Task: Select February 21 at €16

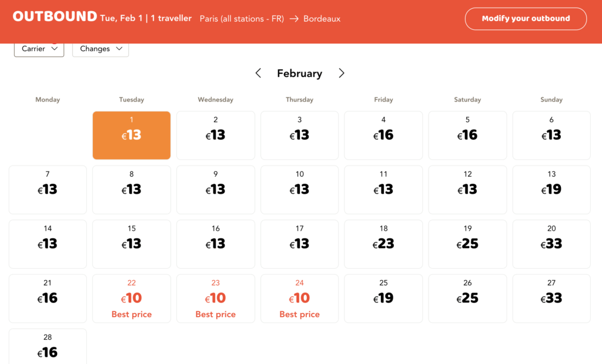Action: tap(48, 298)
